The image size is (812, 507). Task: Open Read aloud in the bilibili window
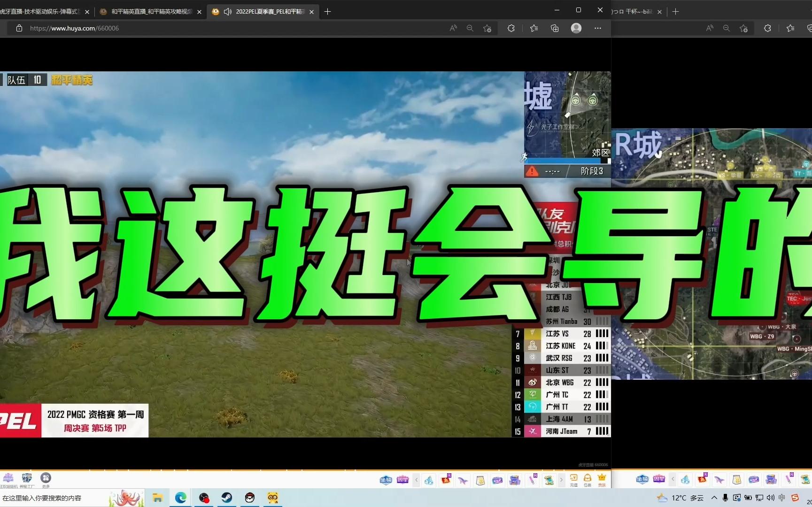coord(710,28)
